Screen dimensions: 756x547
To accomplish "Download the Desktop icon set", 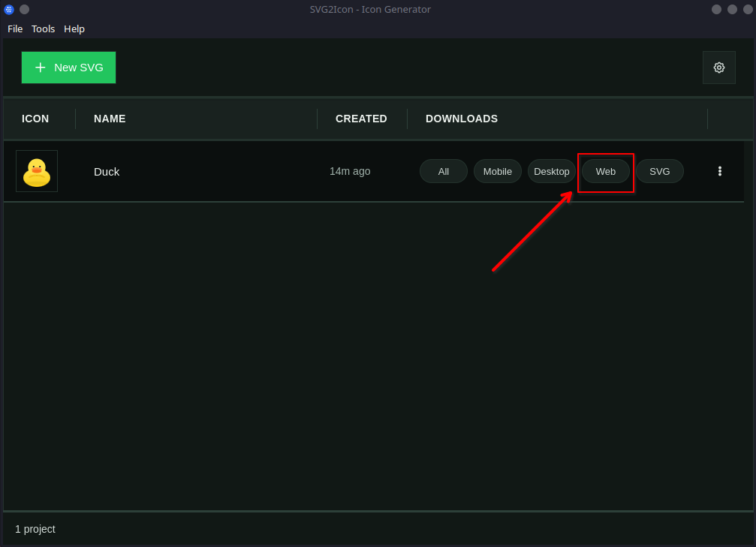I will [551, 171].
